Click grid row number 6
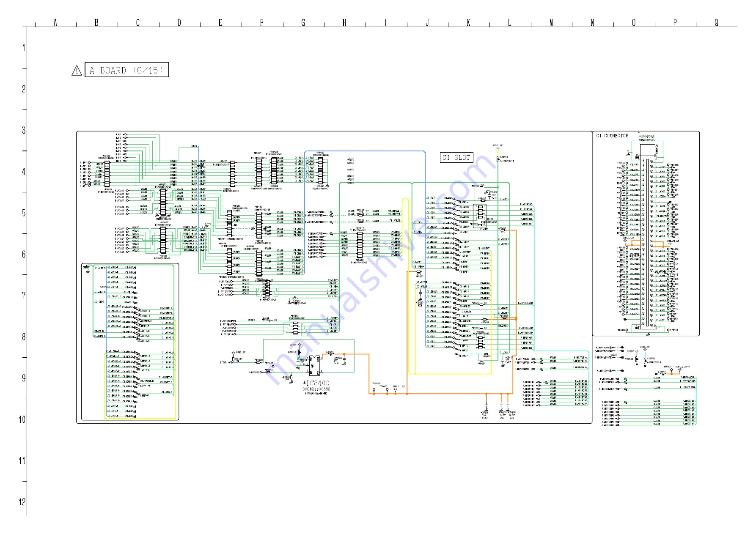The width and height of the screenshot is (756, 534). point(24,254)
